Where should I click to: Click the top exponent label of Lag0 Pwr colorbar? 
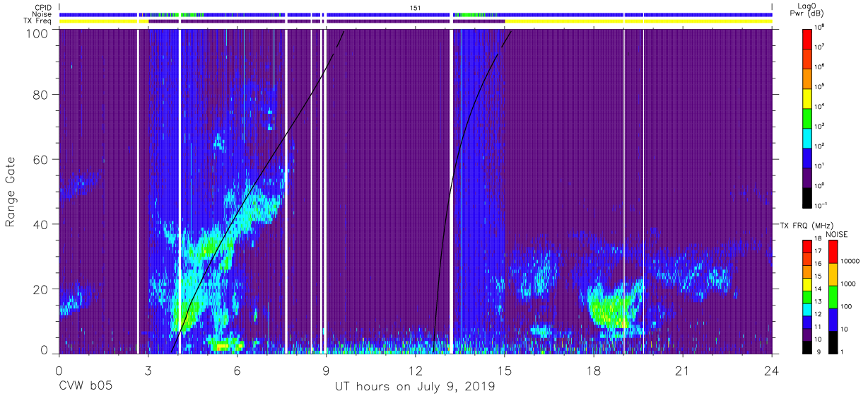[x=820, y=28]
